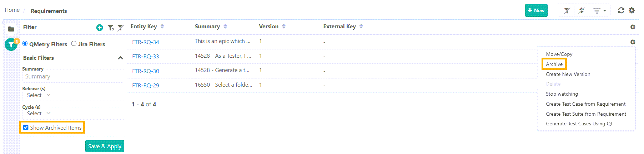Click the green plus icon beside Filter

click(x=100, y=28)
